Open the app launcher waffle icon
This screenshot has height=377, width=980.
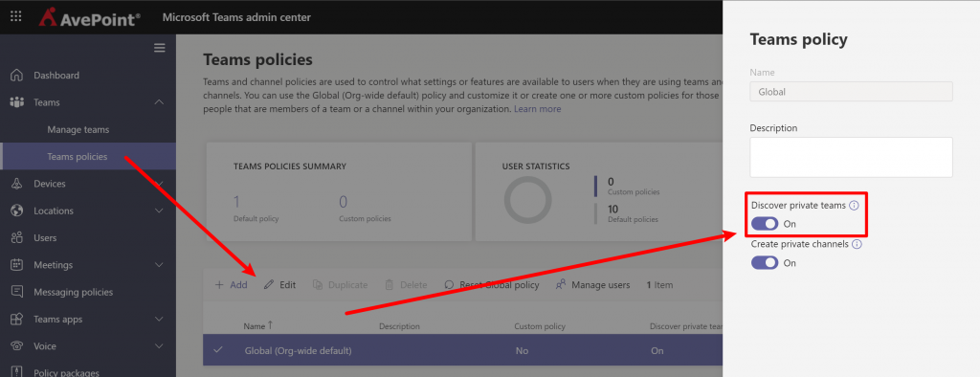[x=16, y=17]
